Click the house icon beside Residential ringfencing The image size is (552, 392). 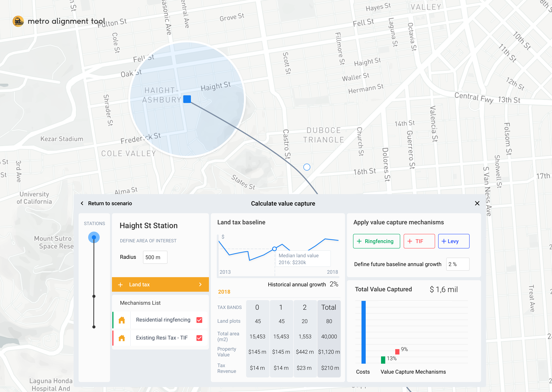[122, 320]
